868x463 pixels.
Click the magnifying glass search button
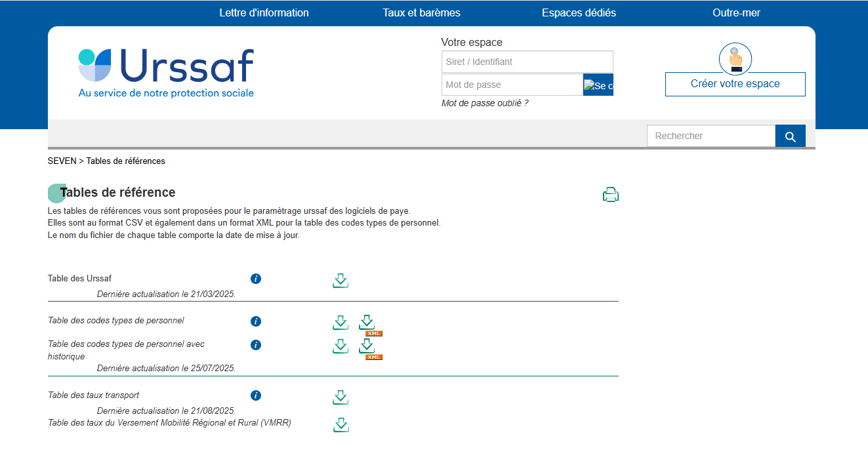coord(790,136)
